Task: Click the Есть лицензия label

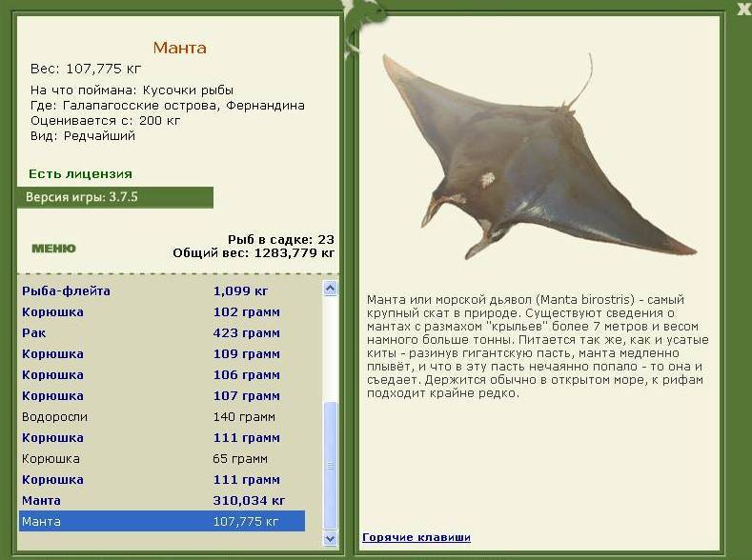Action: click(x=80, y=174)
